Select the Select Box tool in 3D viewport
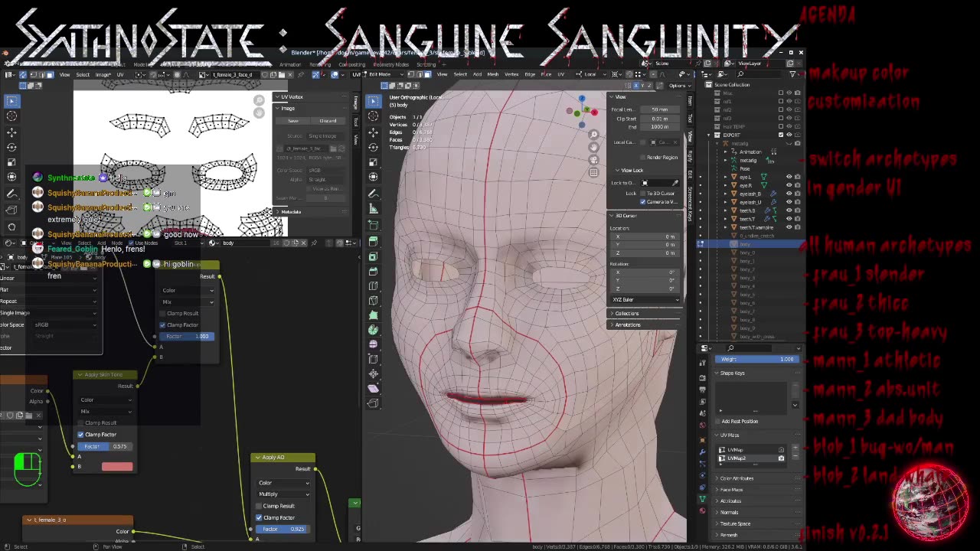Image resolution: width=980 pixels, height=551 pixels. pyautogui.click(x=373, y=101)
